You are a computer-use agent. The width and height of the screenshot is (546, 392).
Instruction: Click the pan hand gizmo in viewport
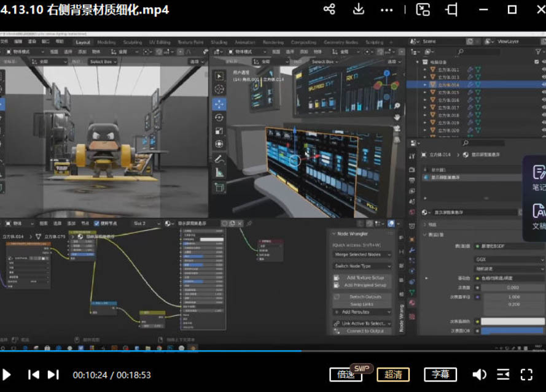[x=397, y=117]
